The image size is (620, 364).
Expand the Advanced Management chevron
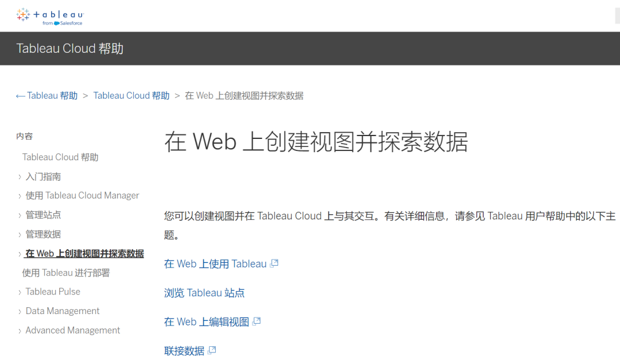click(x=20, y=331)
